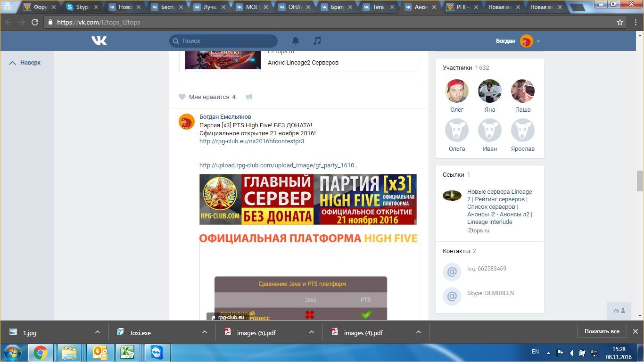Image resolution: width=644 pixels, height=362 pixels.
Task: Click the Skype DEMIDIELN contact icon
Action: tap(452, 296)
